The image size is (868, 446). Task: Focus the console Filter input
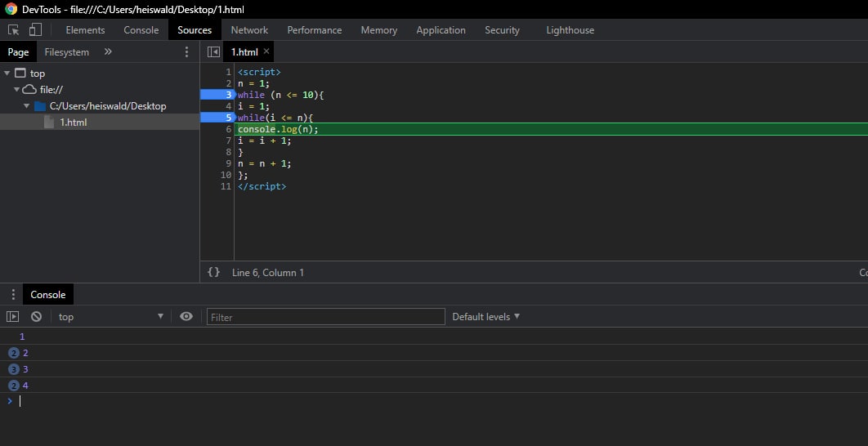coord(325,317)
